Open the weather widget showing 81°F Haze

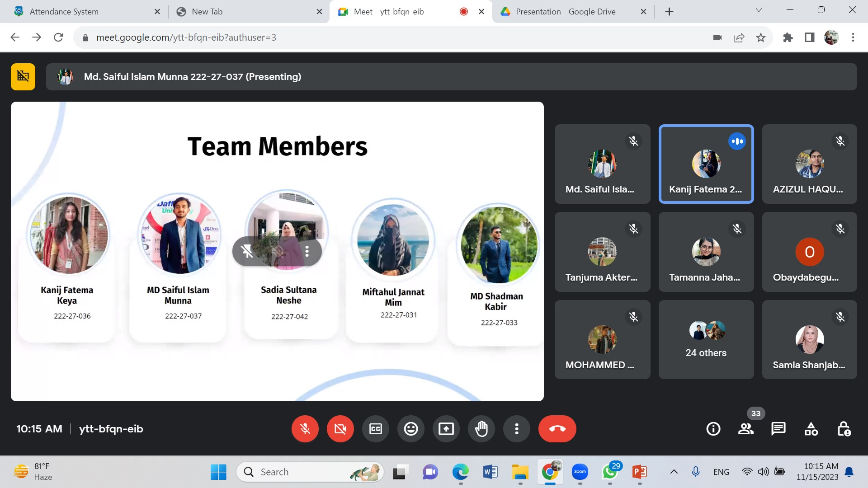point(34,472)
